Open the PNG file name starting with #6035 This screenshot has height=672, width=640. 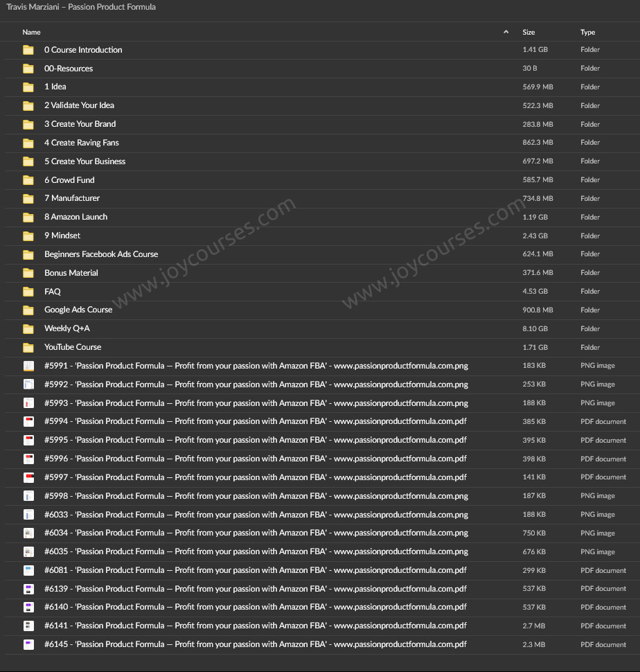pos(256,551)
